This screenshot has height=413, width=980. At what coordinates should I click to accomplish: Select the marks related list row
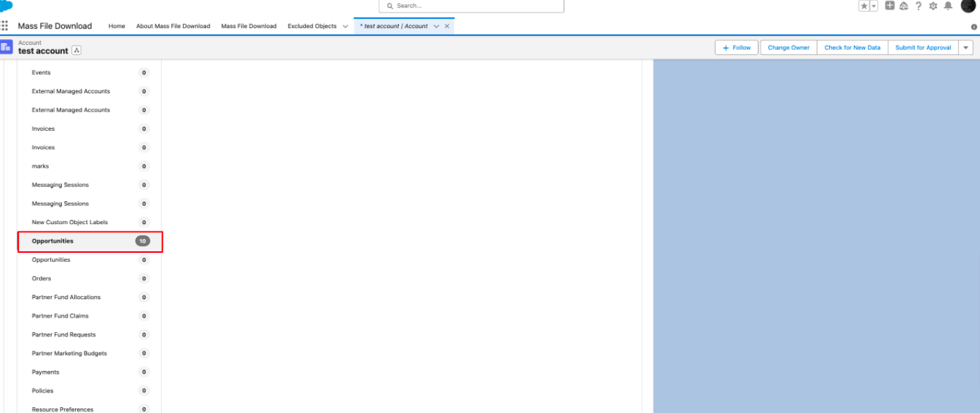(90, 166)
